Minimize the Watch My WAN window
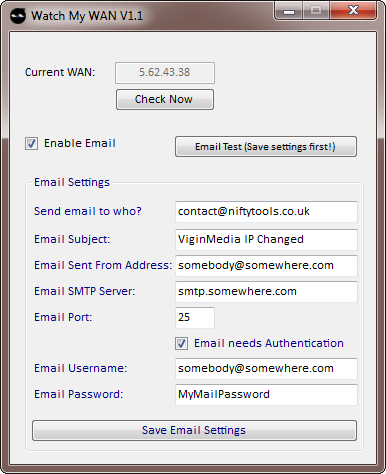 tap(289, 11)
